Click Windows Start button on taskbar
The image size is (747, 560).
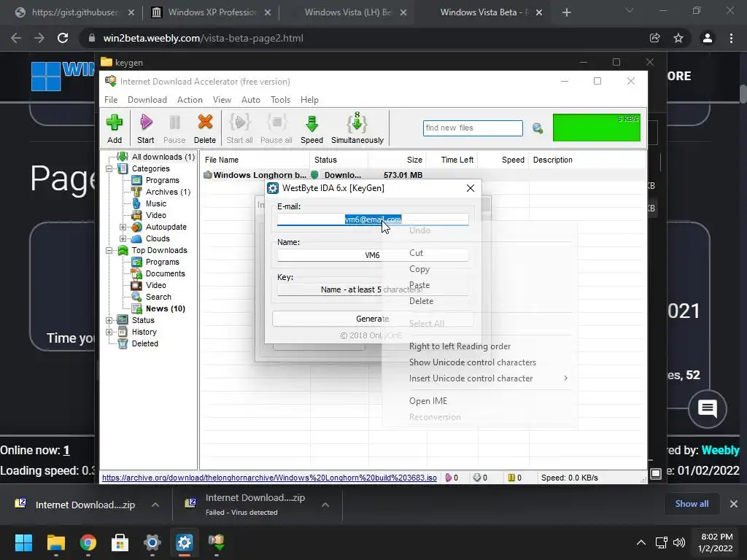(24, 542)
